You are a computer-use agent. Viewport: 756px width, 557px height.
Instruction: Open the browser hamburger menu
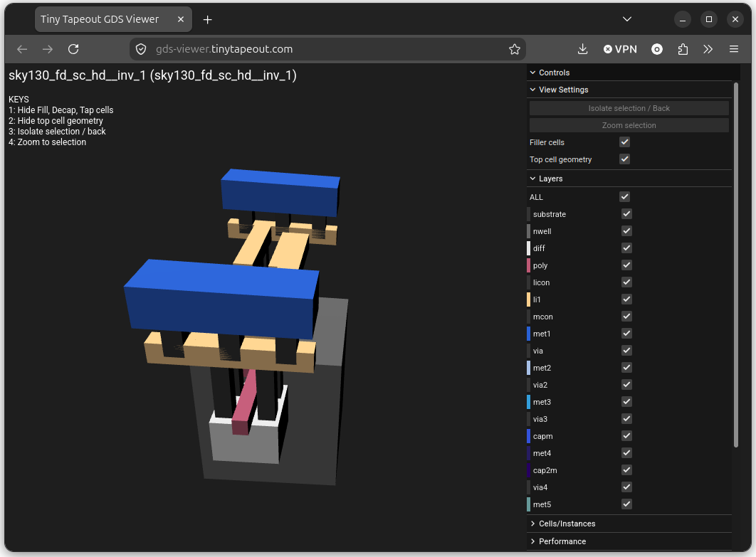[734, 49]
